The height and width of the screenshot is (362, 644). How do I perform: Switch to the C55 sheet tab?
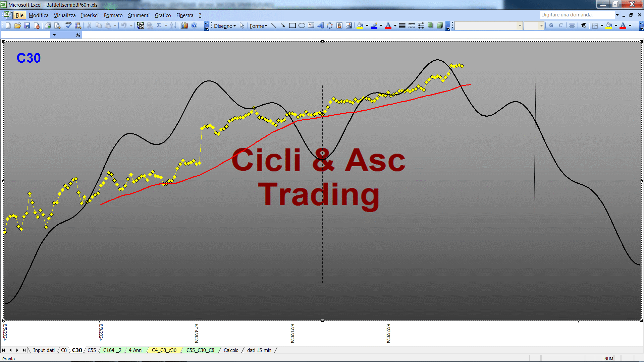point(92,350)
